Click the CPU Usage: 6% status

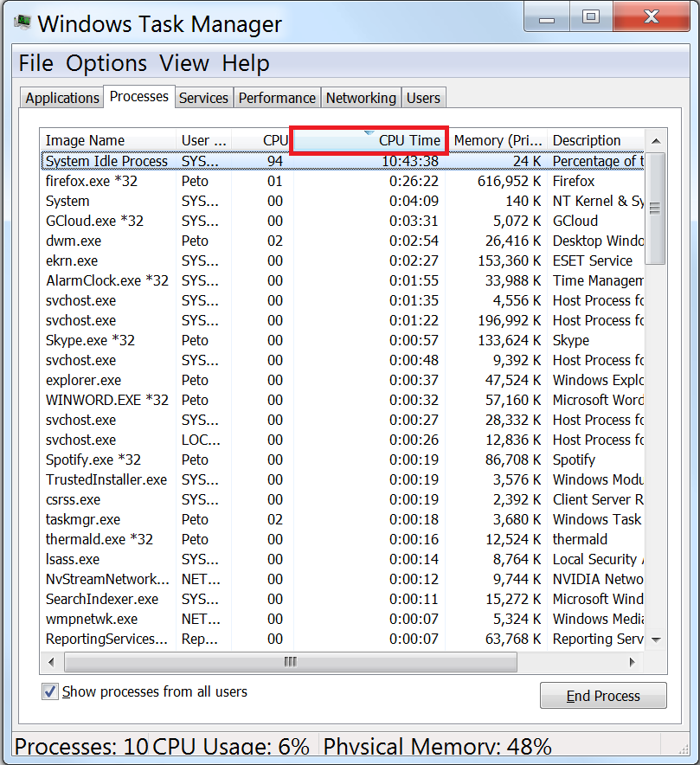(x=231, y=747)
